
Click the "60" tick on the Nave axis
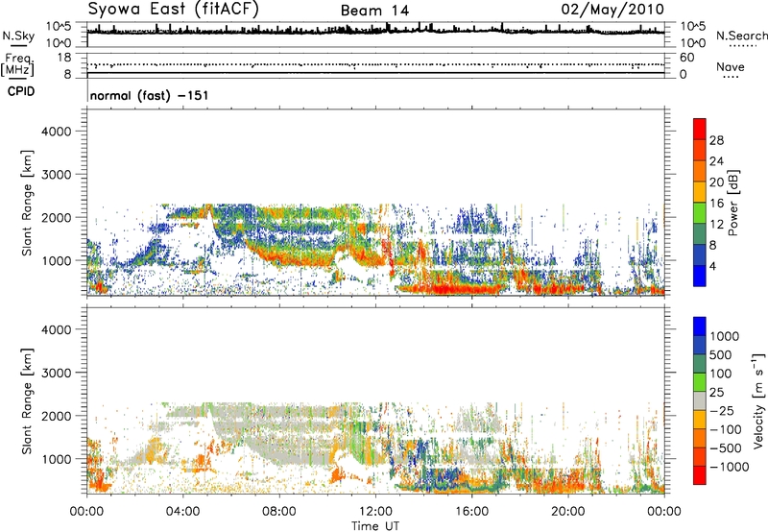687,58
